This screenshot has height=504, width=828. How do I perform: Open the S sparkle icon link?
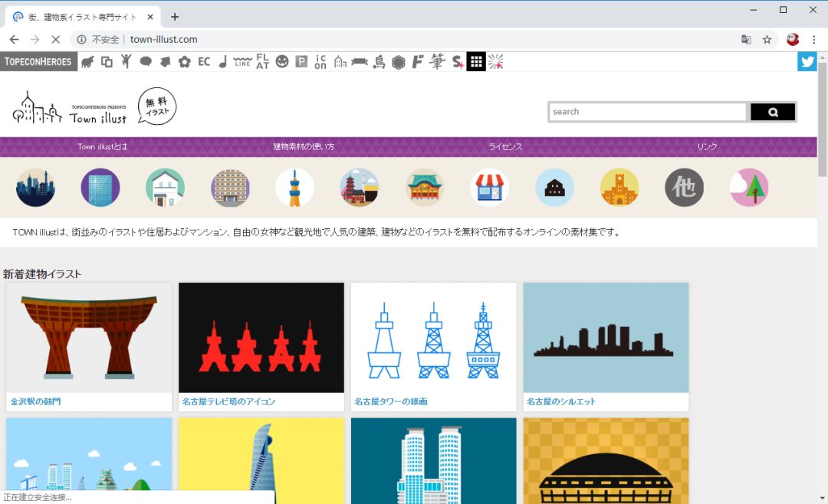(457, 62)
